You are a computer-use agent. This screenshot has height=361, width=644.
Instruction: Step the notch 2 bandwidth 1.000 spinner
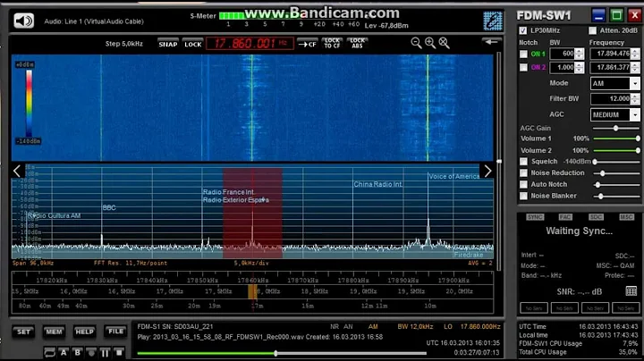pos(579,67)
